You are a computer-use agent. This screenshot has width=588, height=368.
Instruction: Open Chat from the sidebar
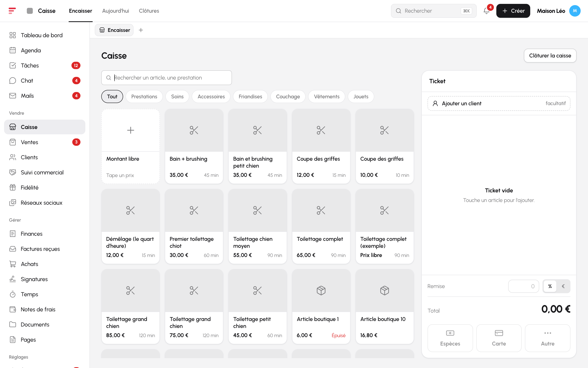[45, 81]
